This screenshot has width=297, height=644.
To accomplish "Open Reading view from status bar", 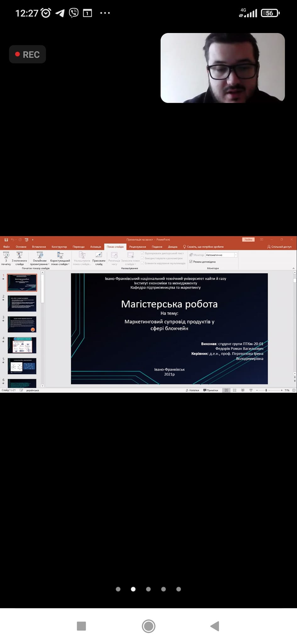I will tap(243, 390).
